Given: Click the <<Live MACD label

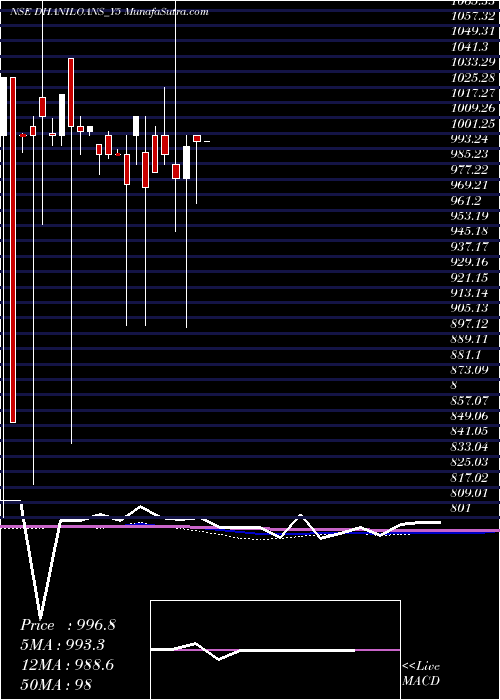Looking at the screenshot, I should pyautogui.click(x=421, y=674).
